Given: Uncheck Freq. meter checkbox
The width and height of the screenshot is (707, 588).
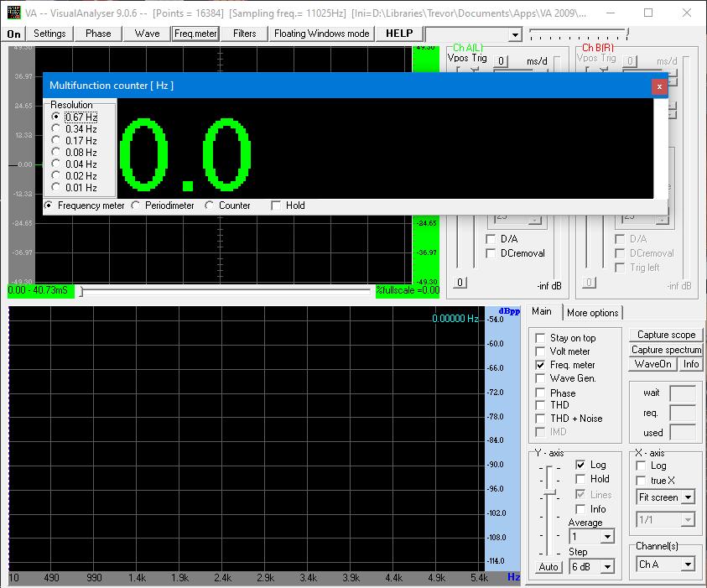Looking at the screenshot, I should tap(540, 365).
